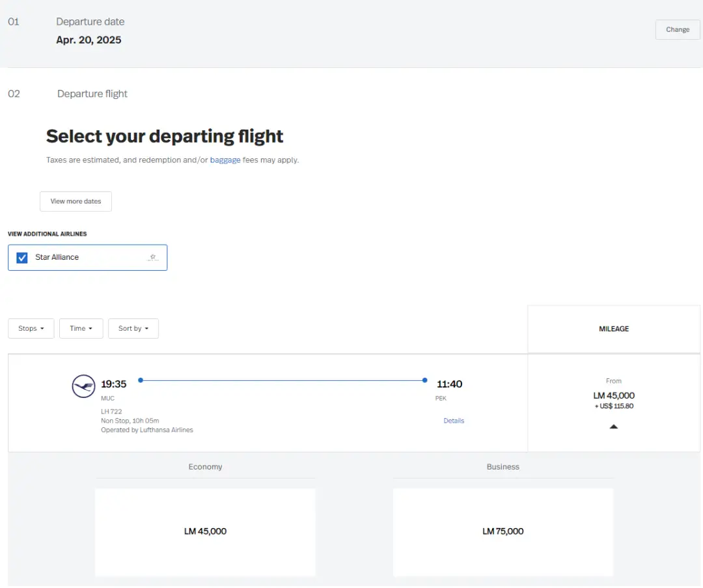The height and width of the screenshot is (588, 703).
Task: Collapse fare options with the black up arrow
Action: 613,427
